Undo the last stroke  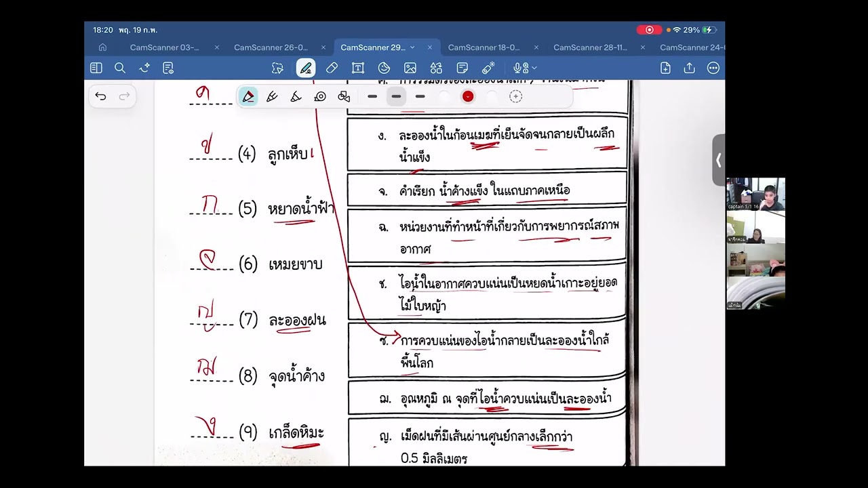[x=100, y=96]
